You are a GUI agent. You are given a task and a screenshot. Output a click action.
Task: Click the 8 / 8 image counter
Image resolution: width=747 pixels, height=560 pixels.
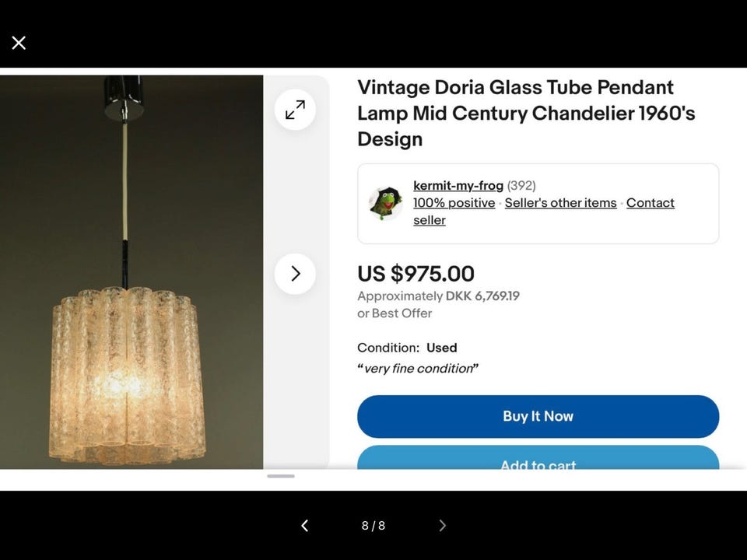click(x=373, y=525)
